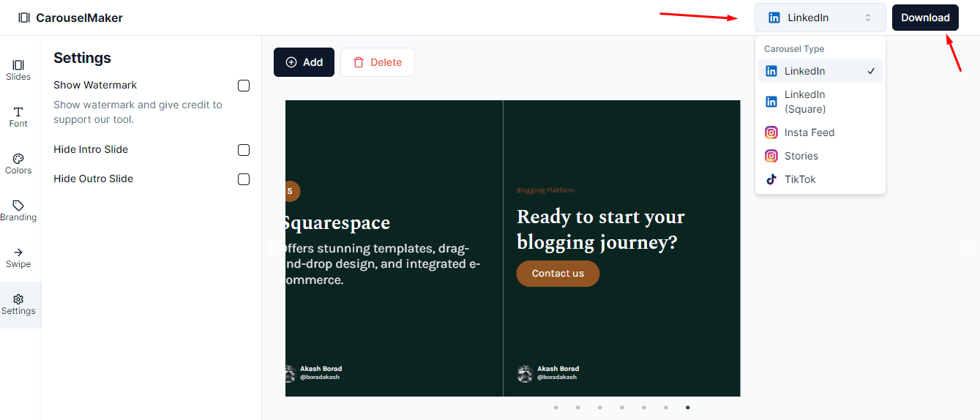
Task: Tick the Hide Outro Slide checkbox
Action: coord(244,179)
